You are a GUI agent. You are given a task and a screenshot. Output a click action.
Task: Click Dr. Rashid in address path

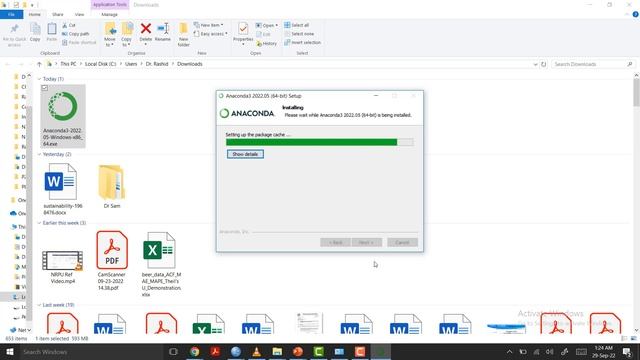point(157,64)
